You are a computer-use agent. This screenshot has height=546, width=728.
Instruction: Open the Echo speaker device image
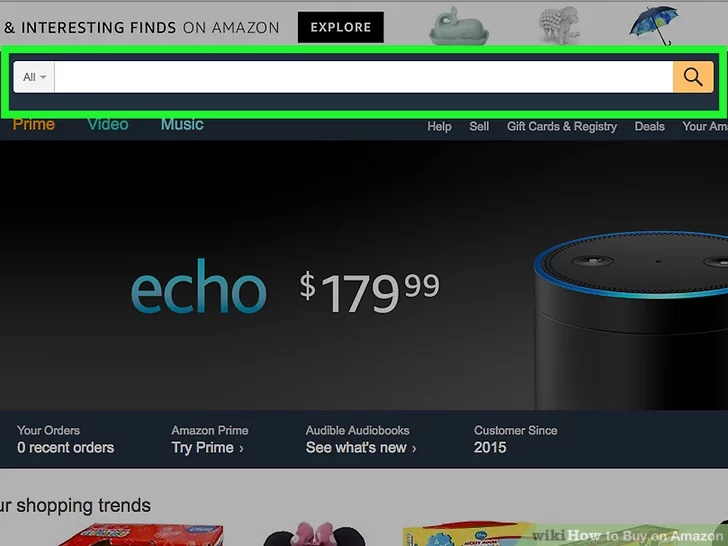pos(631,320)
